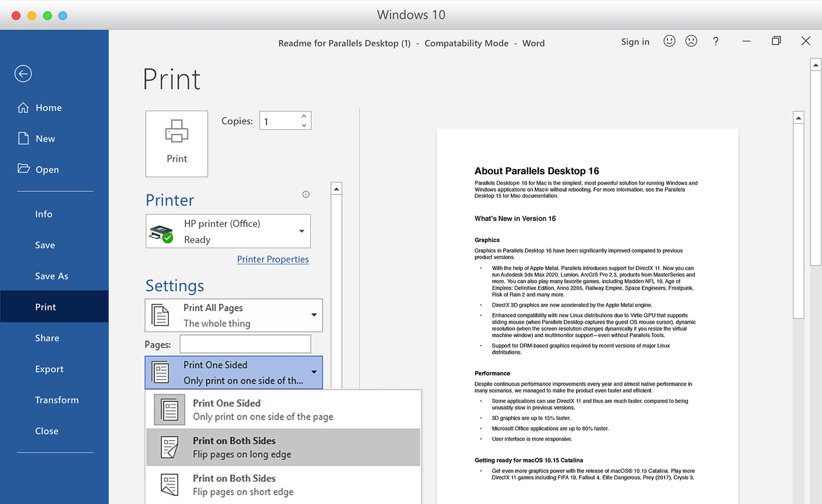Viewport: 822px width, 504px height.
Task: Click the yellow macOS minimize button
Action: [x=32, y=15]
